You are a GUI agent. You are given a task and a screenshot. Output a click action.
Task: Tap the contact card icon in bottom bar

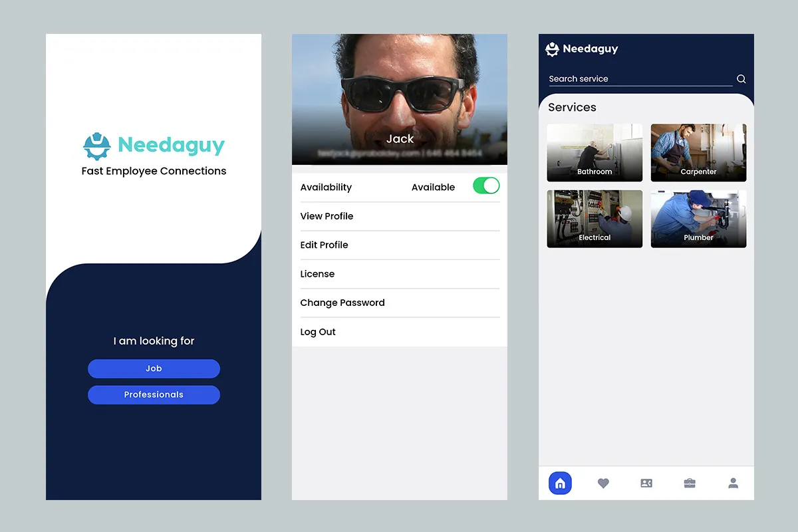point(646,483)
